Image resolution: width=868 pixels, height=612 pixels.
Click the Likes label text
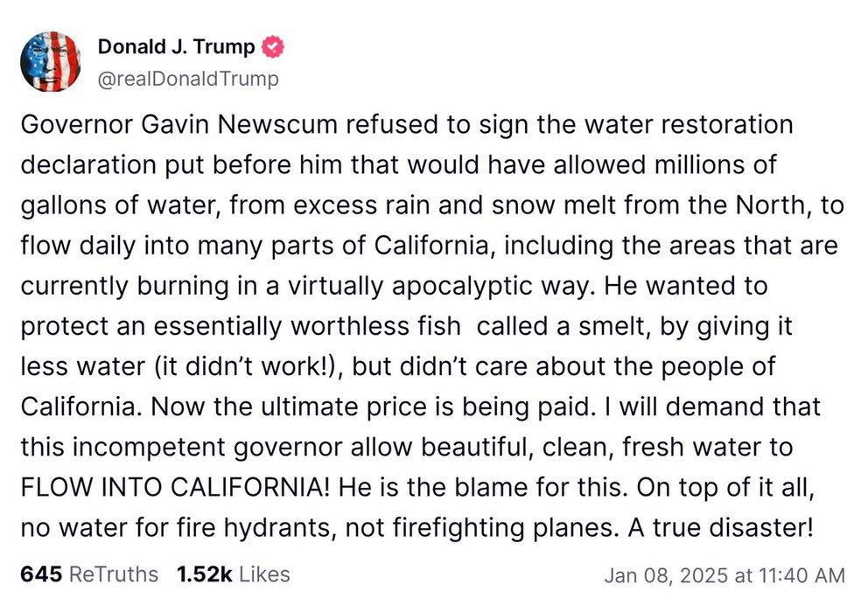[262, 574]
